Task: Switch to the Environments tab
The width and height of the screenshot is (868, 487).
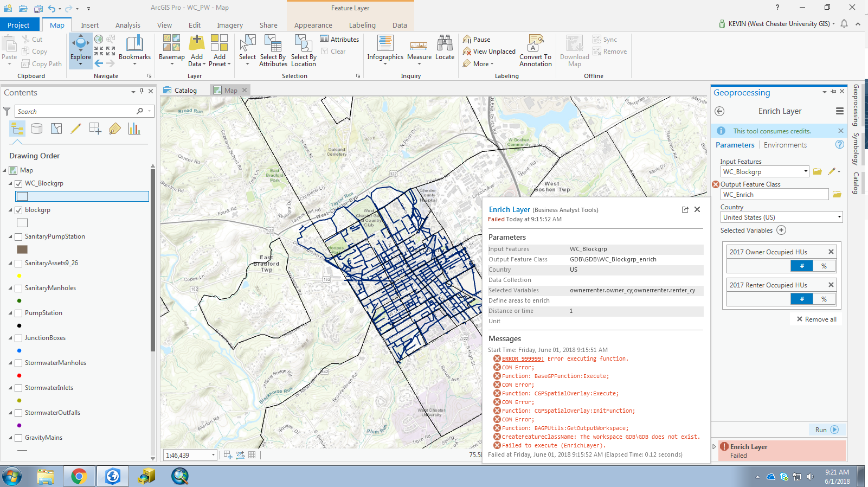Action: (785, 145)
